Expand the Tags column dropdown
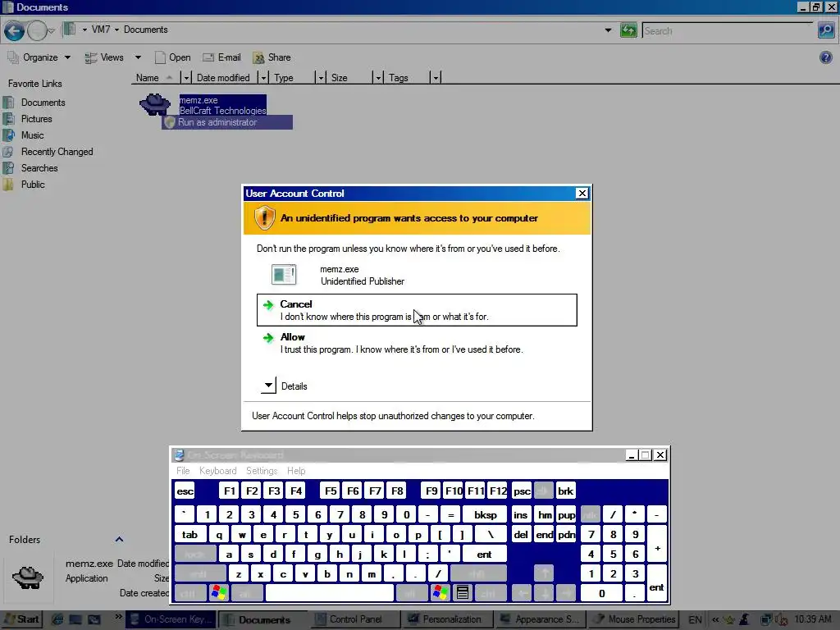Image resolution: width=840 pixels, height=630 pixels. 435,78
